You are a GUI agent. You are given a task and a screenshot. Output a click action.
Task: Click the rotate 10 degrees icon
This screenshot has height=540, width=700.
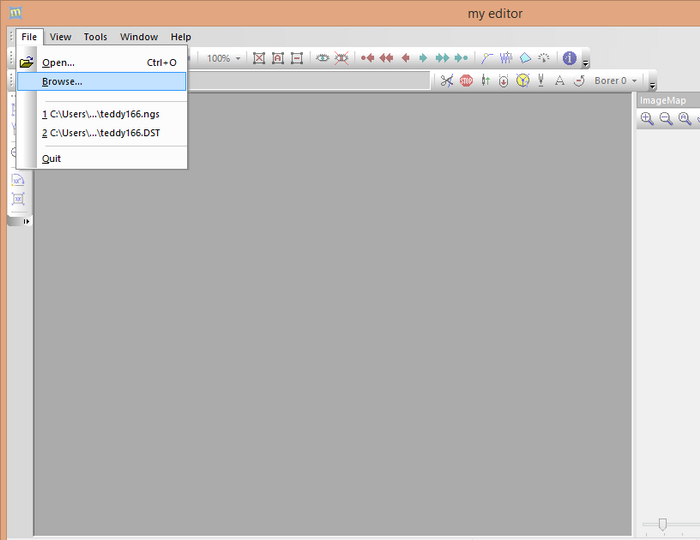tap(18, 180)
